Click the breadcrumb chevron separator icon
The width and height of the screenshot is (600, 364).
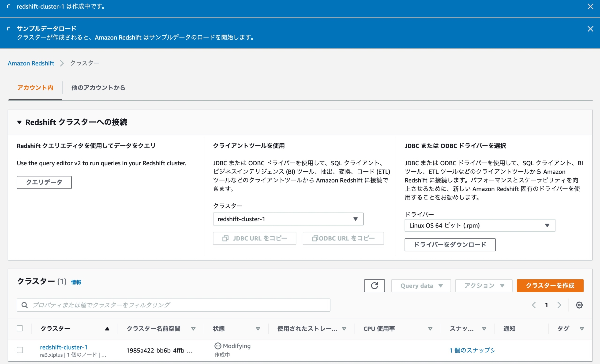(62, 63)
